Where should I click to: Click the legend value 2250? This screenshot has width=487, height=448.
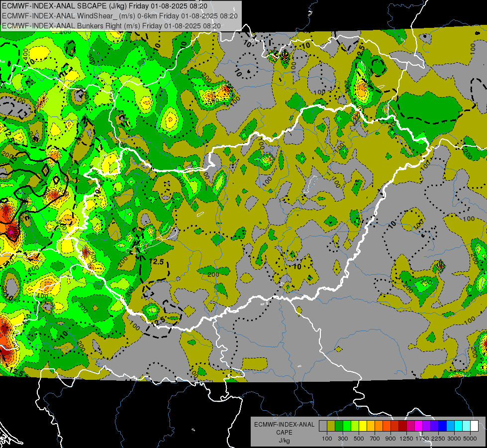(438, 439)
